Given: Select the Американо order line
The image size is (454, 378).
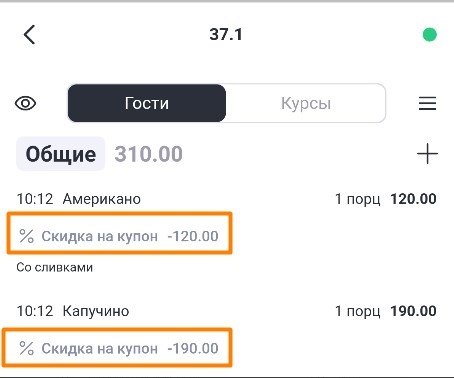Looking at the screenshot, I should pyautogui.click(x=227, y=199).
